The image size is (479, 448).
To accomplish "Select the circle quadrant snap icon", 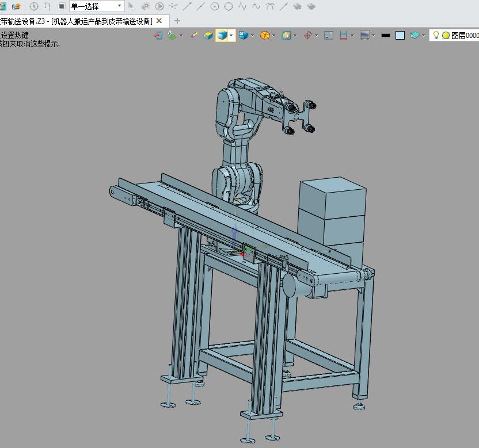I will click(x=229, y=6).
